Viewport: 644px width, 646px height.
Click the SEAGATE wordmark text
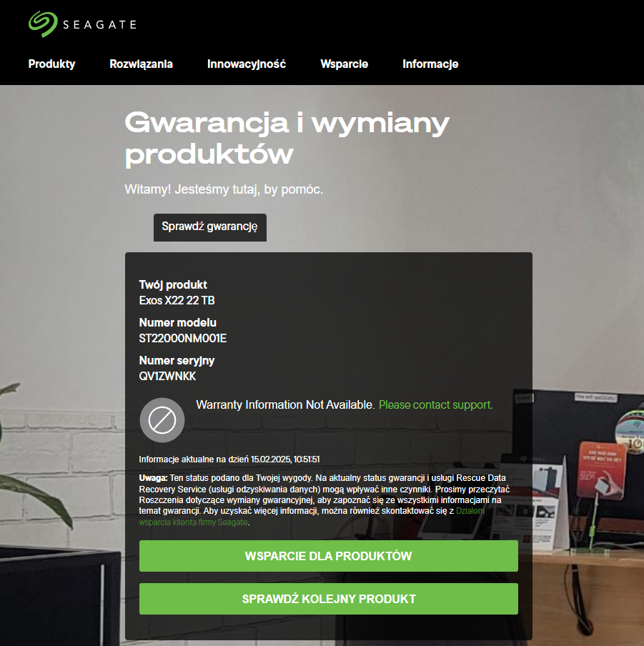click(x=99, y=25)
